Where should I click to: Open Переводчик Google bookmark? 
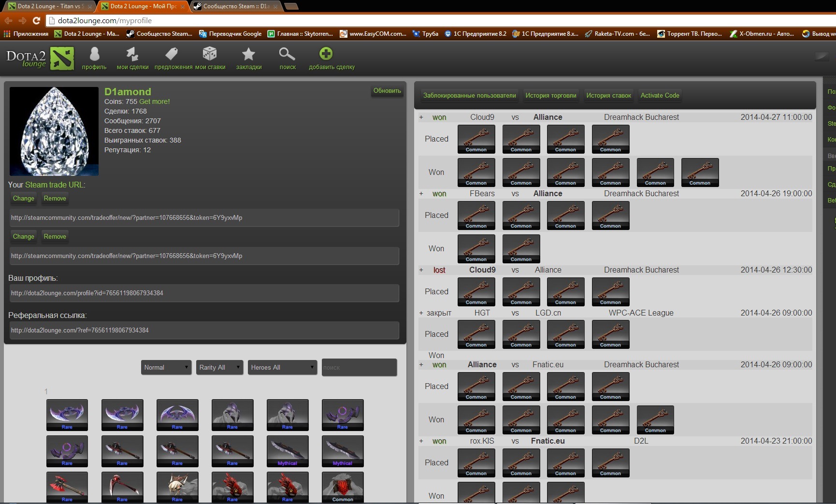tap(230, 34)
